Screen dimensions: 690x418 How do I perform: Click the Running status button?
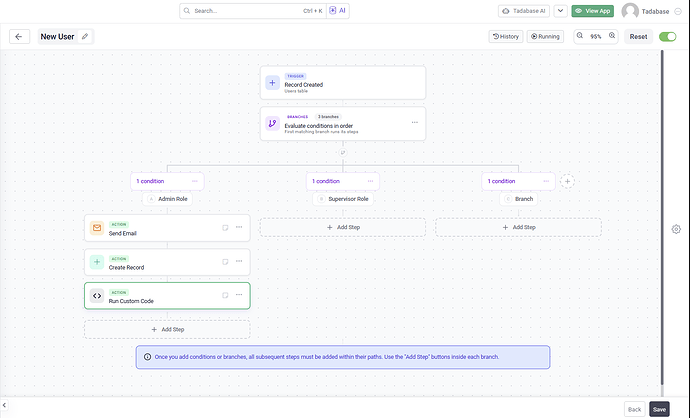546,36
